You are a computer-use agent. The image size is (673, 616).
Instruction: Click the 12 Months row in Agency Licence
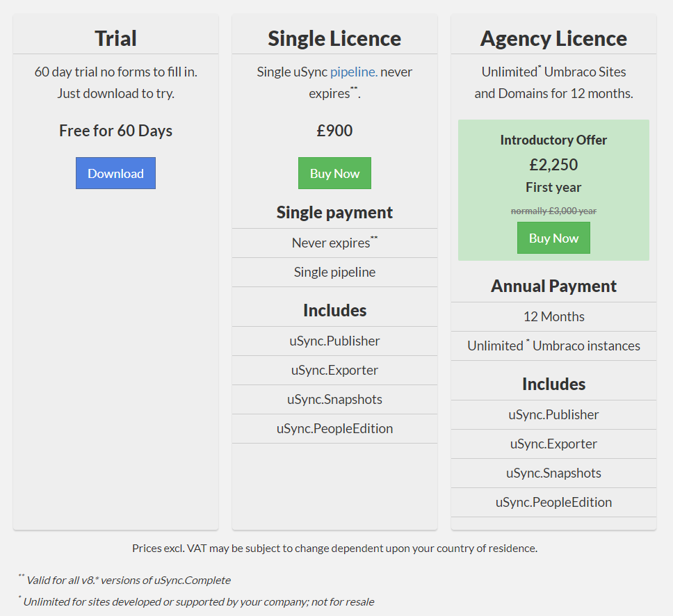[553, 316]
